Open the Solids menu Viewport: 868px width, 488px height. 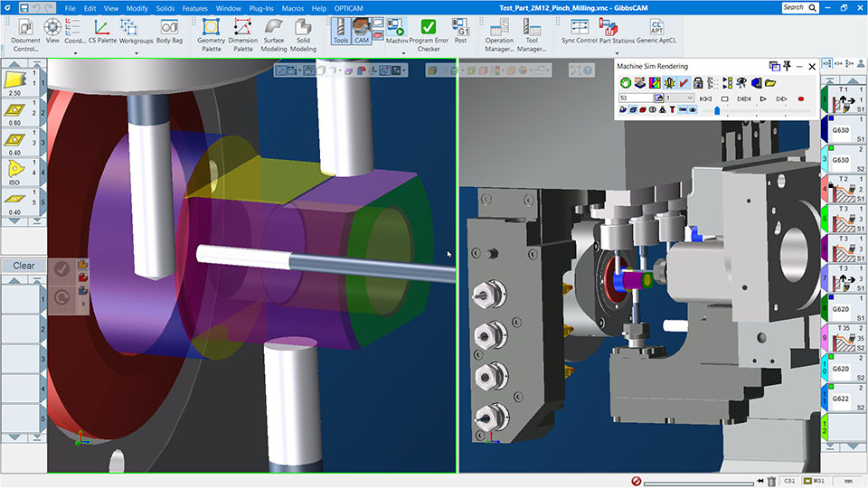coord(165,8)
